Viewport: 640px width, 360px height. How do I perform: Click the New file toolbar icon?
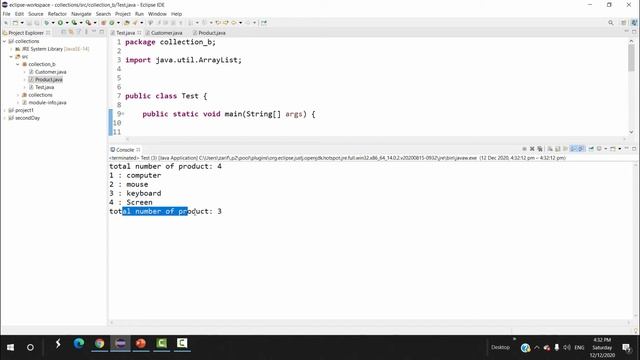(x=15, y=23)
